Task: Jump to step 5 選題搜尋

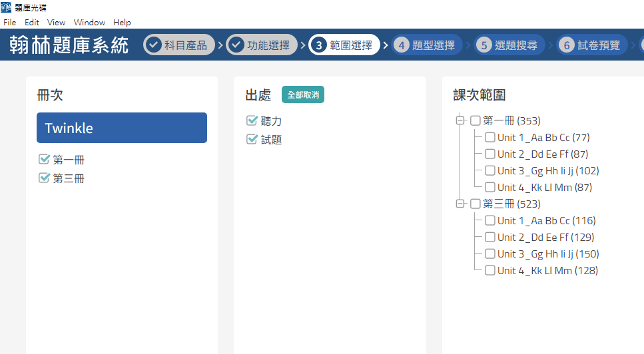Action: tap(509, 45)
